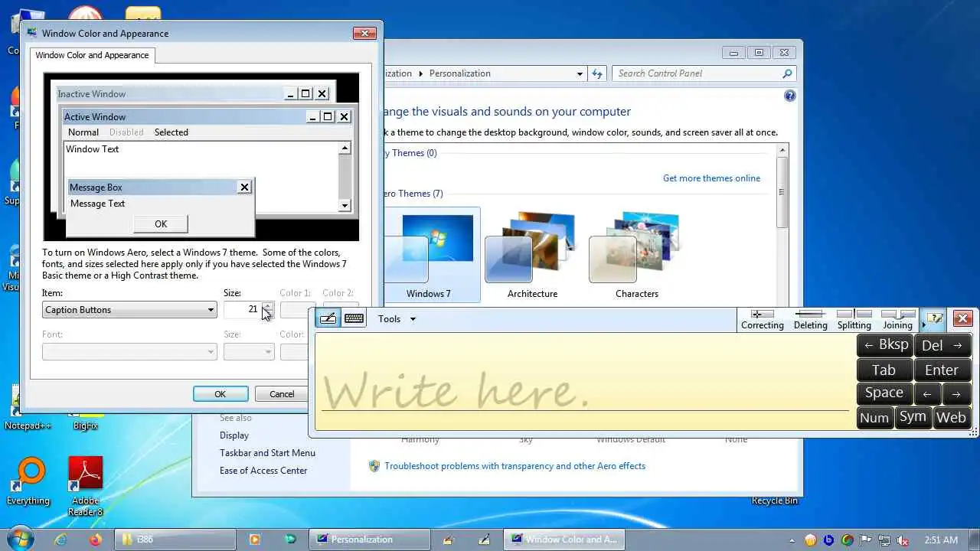Viewport: 980px width, 551px height.
Task: Click OK in Window Color and Appearance
Action: [220, 394]
